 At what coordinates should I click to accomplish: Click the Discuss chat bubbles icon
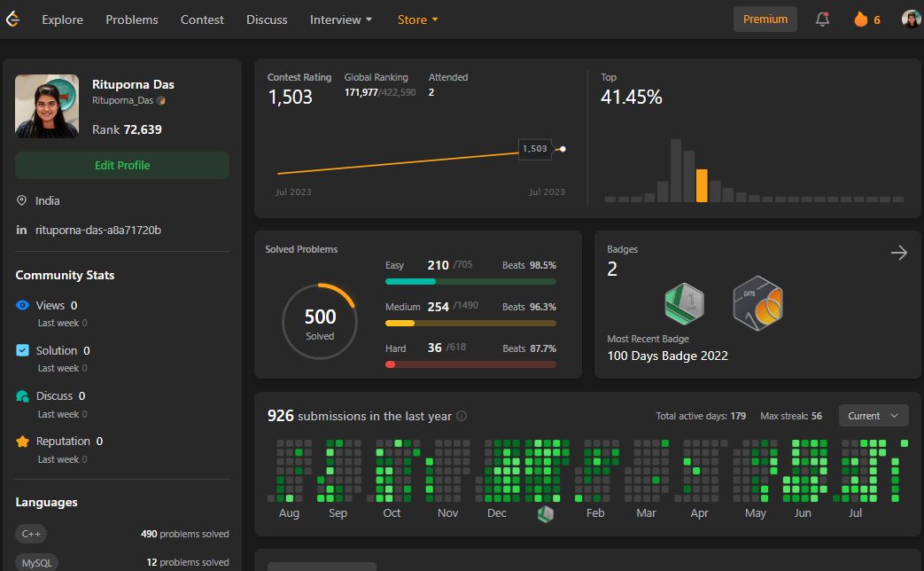pyautogui.click(x=22, y=395)
